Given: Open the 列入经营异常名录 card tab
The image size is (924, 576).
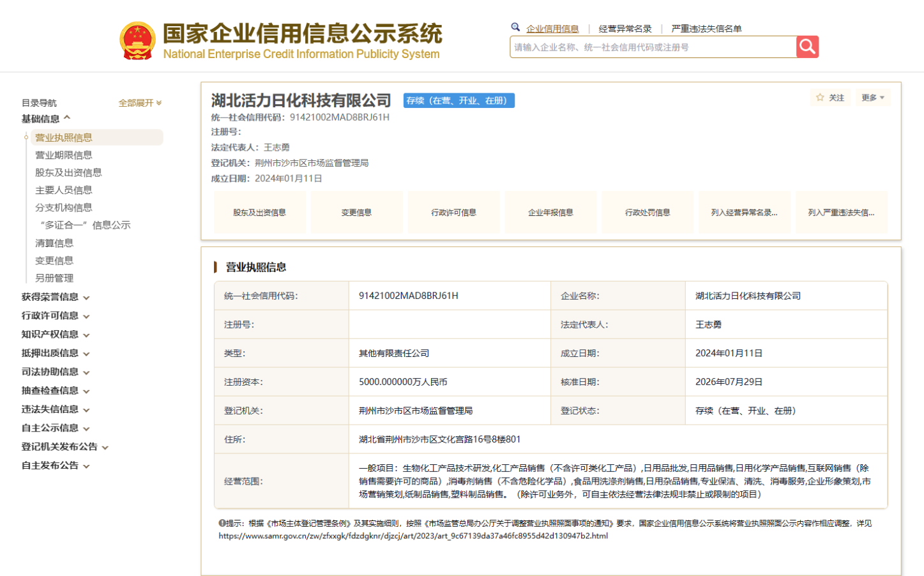Looking at the screenshot, I should tap(745, 212).
